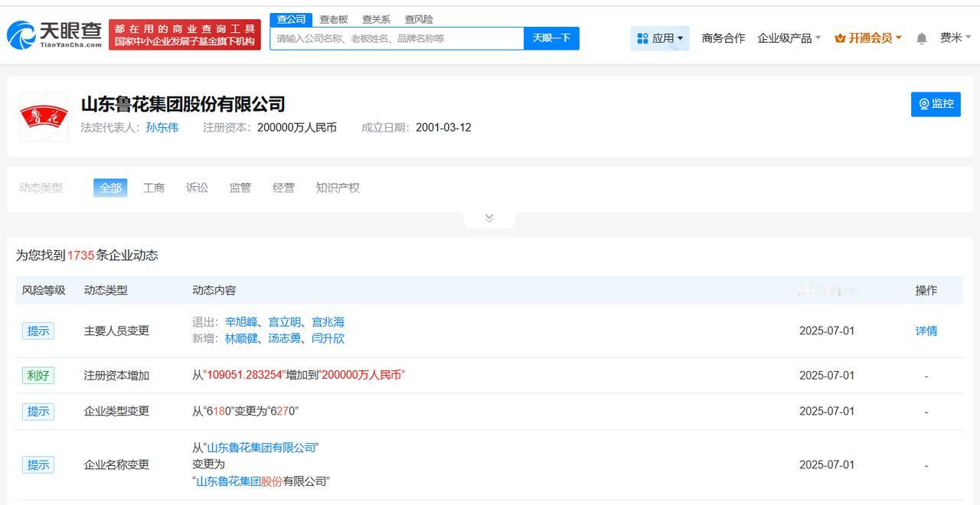
Task: Open the 林顺健 person link
Action: click(241, 338)
